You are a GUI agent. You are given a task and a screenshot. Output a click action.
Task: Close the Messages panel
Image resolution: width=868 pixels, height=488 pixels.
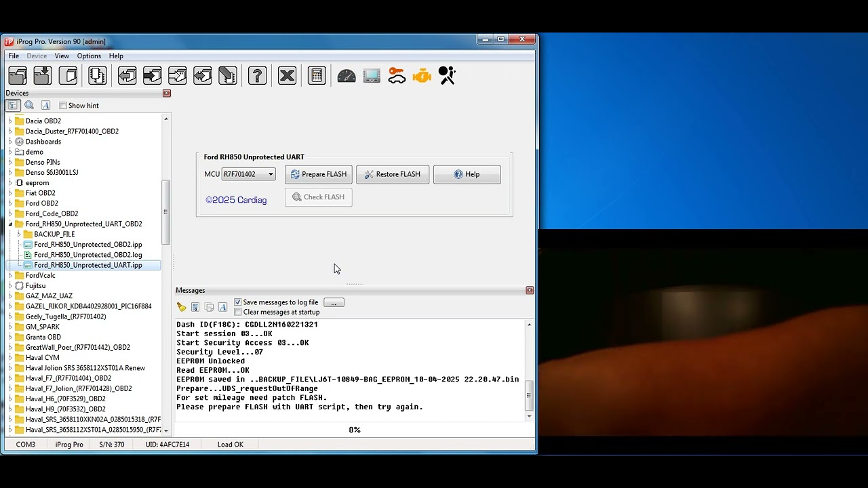pyautogui.click(x=530, y=290)
